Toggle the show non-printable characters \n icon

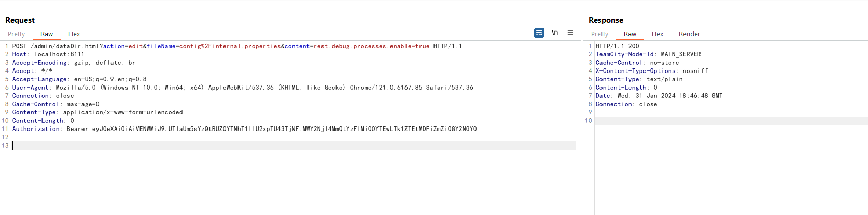[555, 33]
